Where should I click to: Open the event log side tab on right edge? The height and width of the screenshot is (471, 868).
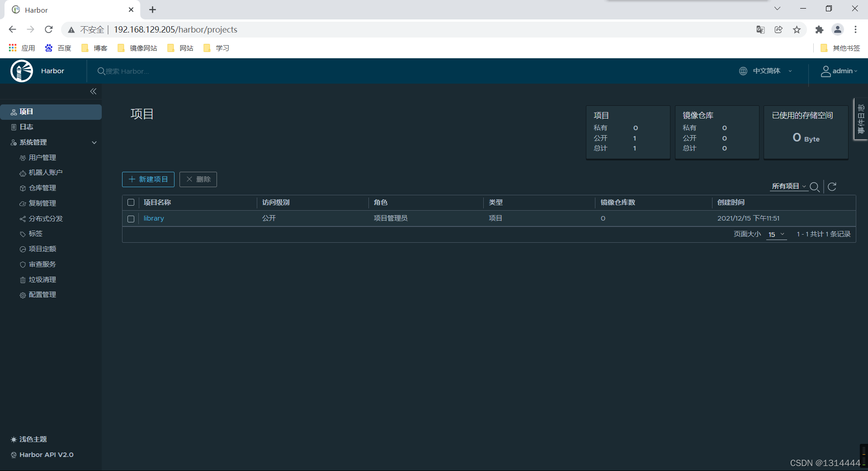(x=861, y=119)
